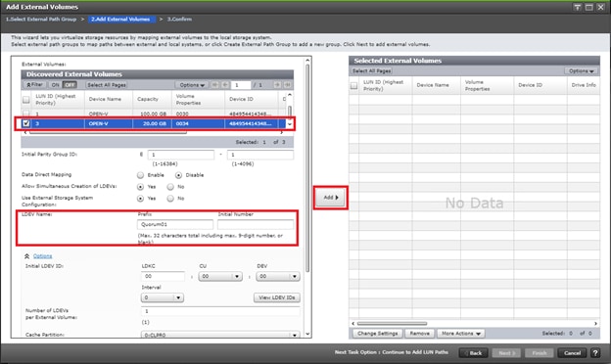The width and height of the screenshot is (611, 364).
Task: Click the Cancel button
Action: 572,353
